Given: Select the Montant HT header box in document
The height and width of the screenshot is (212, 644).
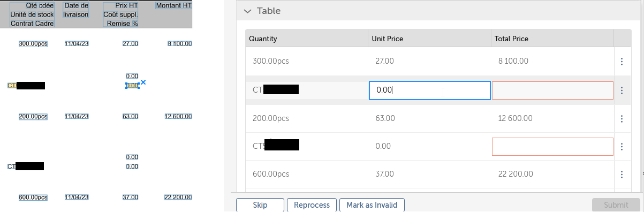Looking at the screenshot, I should click(173, 5).
